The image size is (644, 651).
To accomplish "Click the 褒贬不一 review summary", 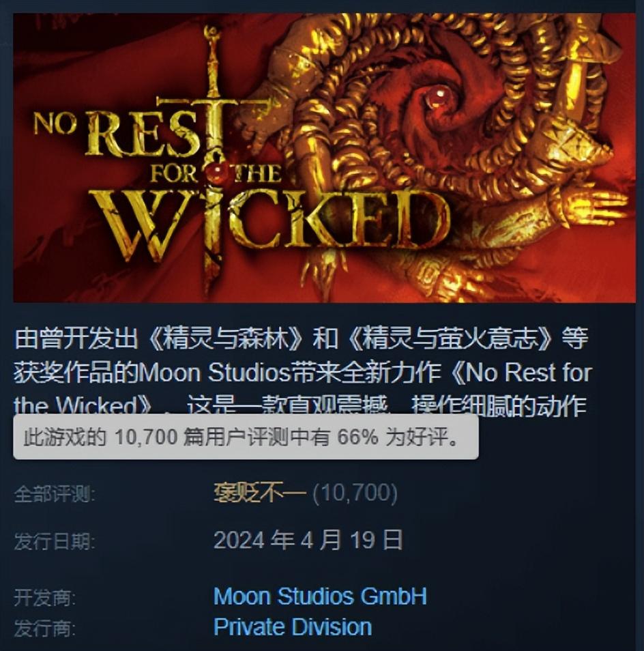I will click(x=260, y=493).
